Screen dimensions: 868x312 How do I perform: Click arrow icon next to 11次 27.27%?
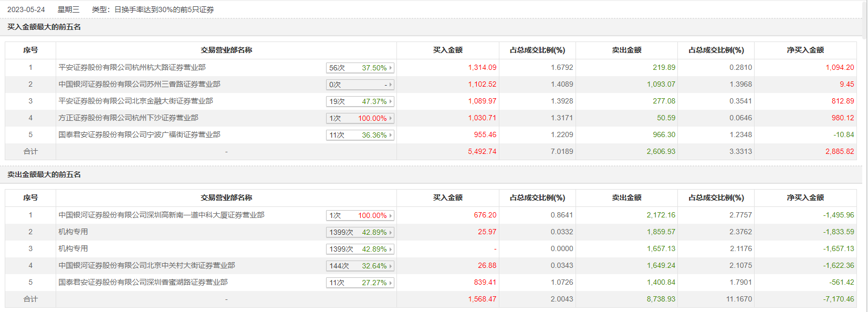(x=391, y=283)
